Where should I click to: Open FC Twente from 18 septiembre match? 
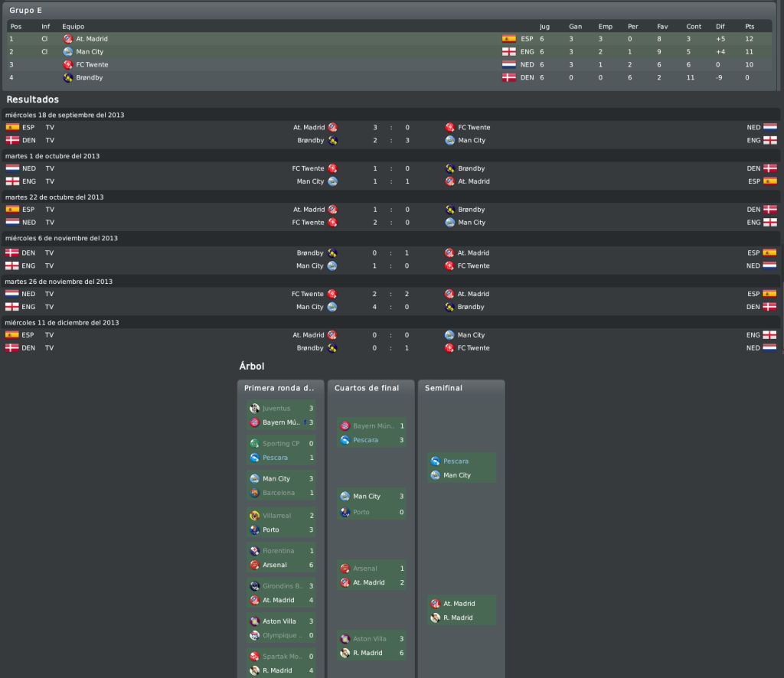474,128
